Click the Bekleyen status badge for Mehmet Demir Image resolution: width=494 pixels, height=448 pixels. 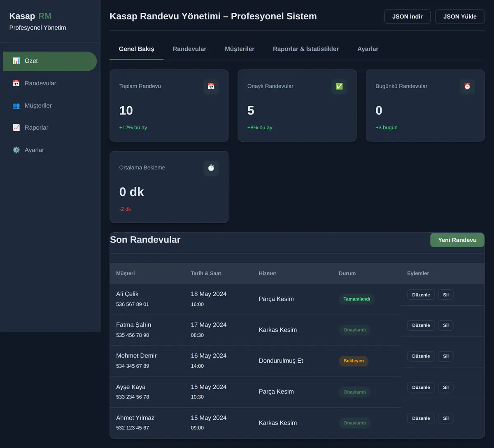pyautogui.click(x=354, y=361)
